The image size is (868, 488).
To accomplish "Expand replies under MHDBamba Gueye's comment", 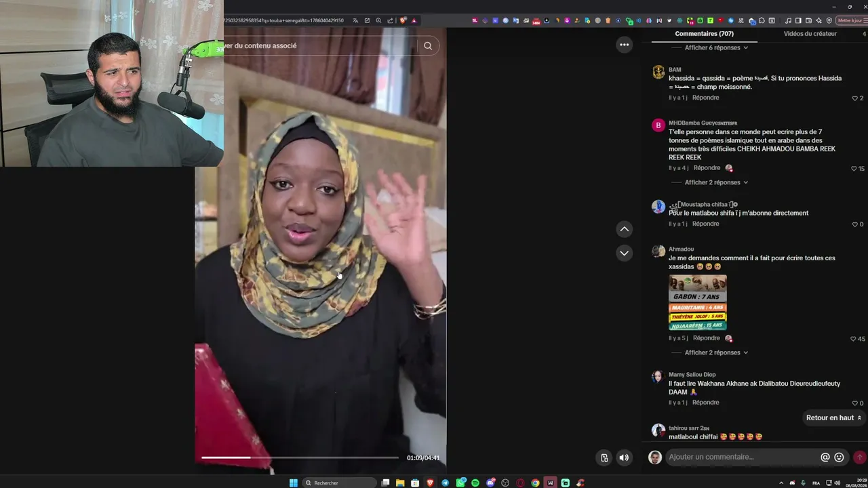I will (716, 182).
